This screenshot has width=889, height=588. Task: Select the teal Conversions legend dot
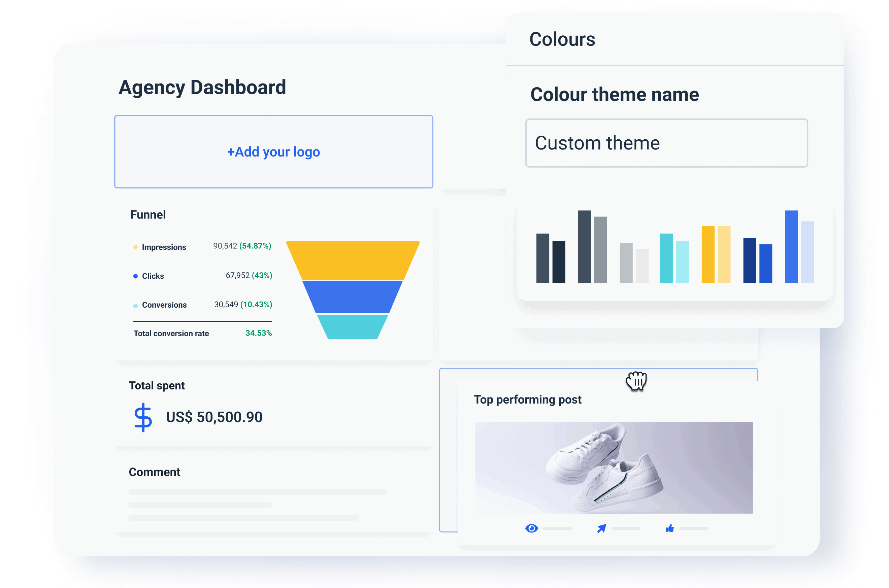coord(135,305)
